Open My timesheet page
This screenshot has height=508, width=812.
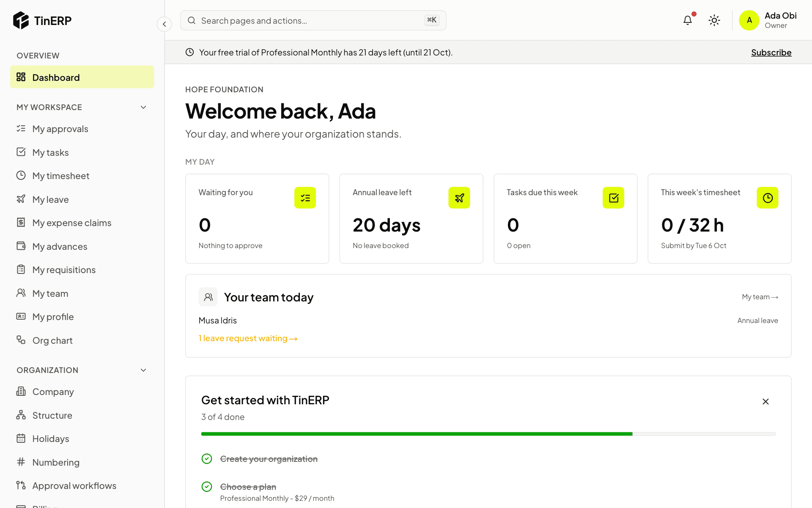[82, 176]
